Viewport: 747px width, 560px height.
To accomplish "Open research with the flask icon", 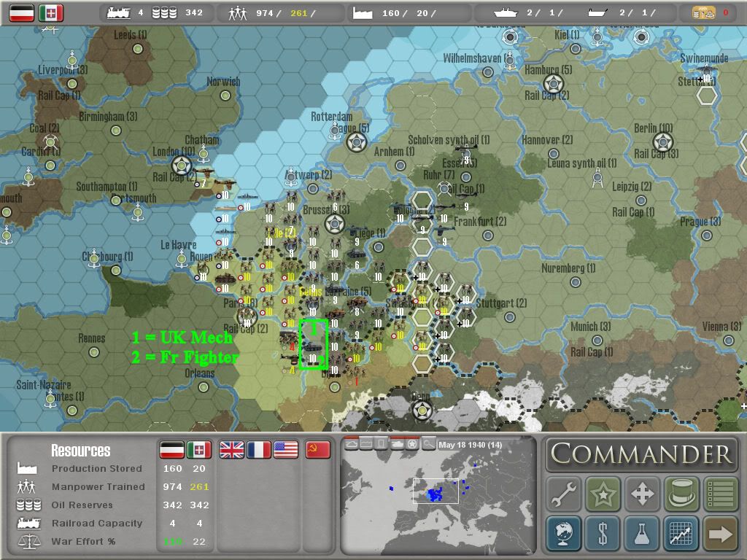I will coord(642,534).
